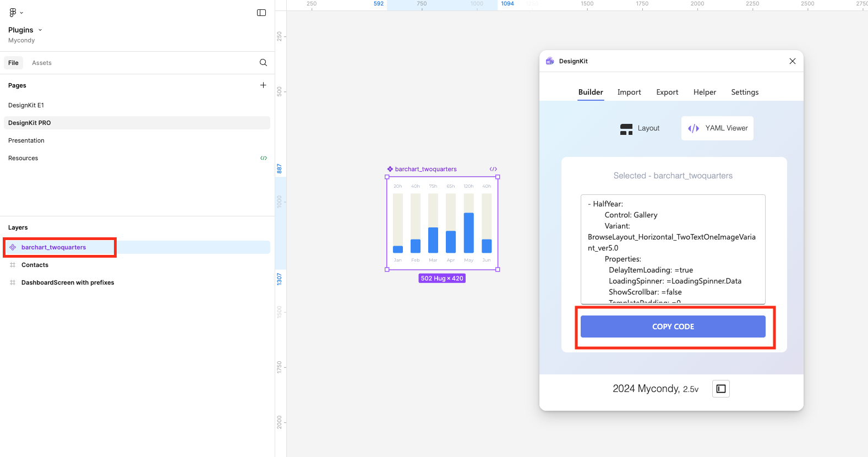Screen dimensions: 868x457
Task: Select barchart_twoquarters in the Layers list
Action: point(137,247)
